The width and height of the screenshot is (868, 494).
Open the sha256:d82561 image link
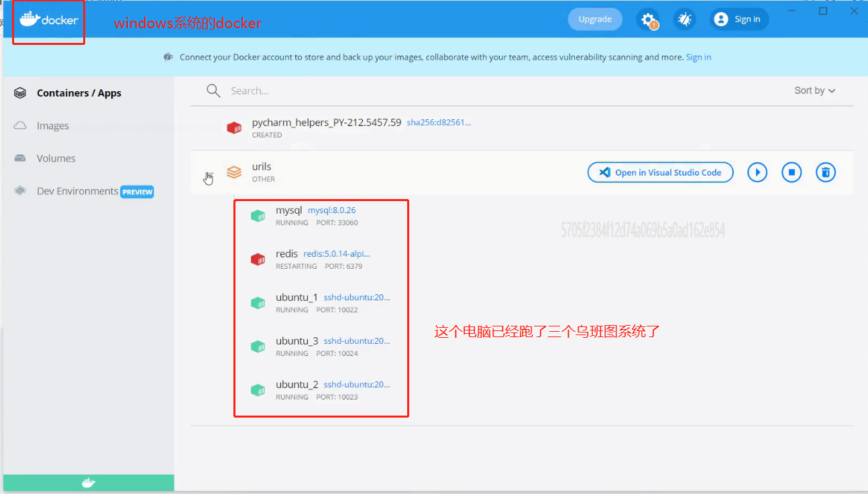(439, 123)
